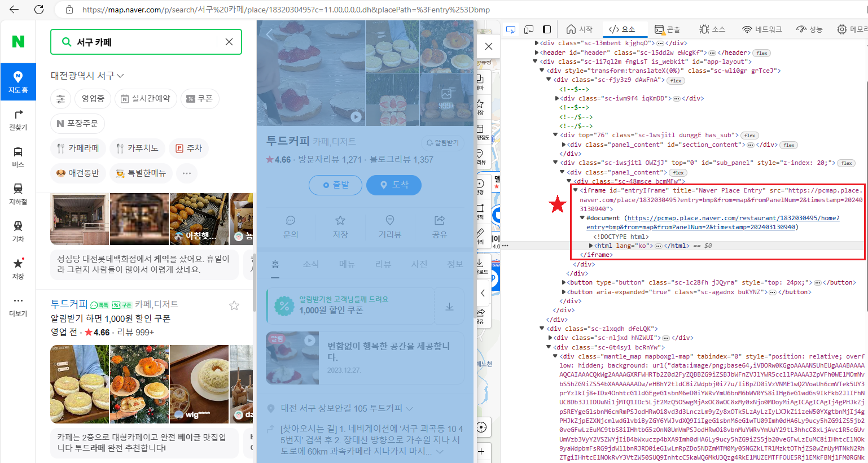Collapse the entryIframe node in DevTools
The height and width of the screenshot is (463, 868).
click(x=576, y=190)
